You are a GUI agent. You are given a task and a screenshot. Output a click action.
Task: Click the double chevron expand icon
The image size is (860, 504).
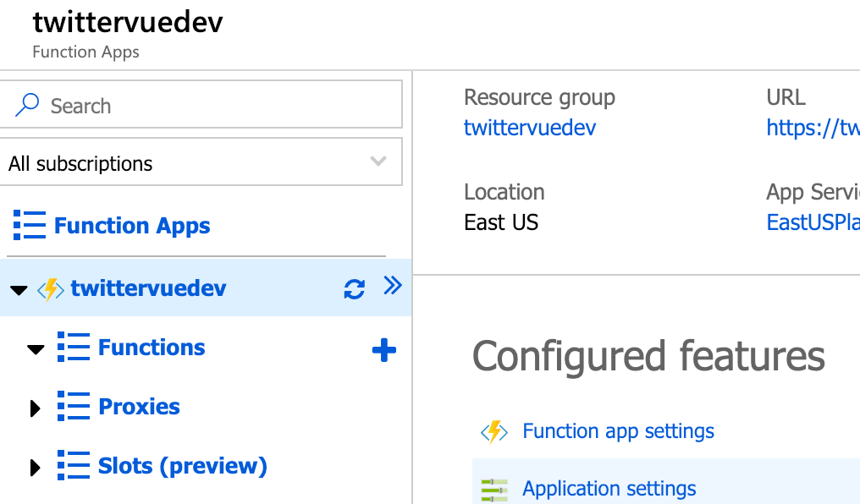(393, 286)
